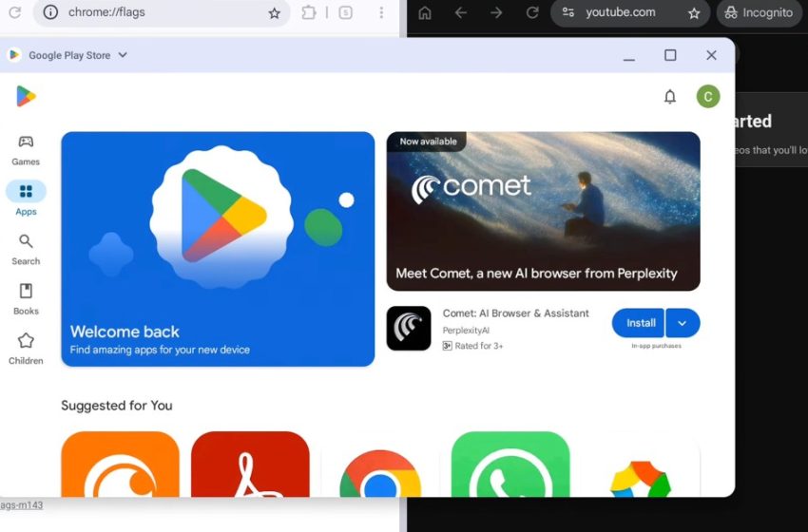The width and height of the screenshot is (808, 532).
Task: Click the 'Suggested for You' heading
Action: 117,406
